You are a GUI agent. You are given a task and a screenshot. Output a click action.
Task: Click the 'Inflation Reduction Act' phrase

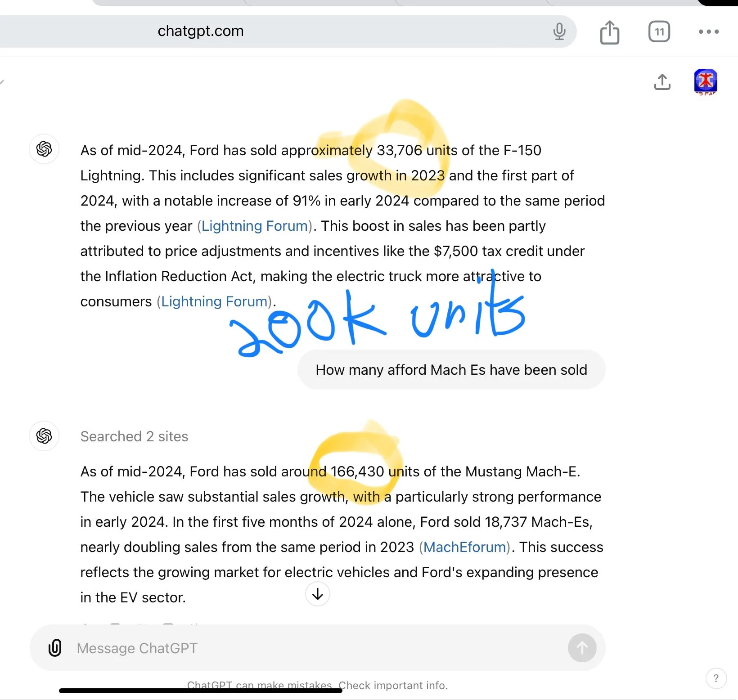179,276
